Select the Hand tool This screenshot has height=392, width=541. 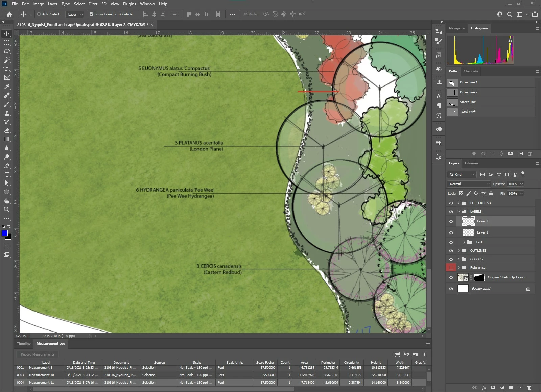[7, 201]
